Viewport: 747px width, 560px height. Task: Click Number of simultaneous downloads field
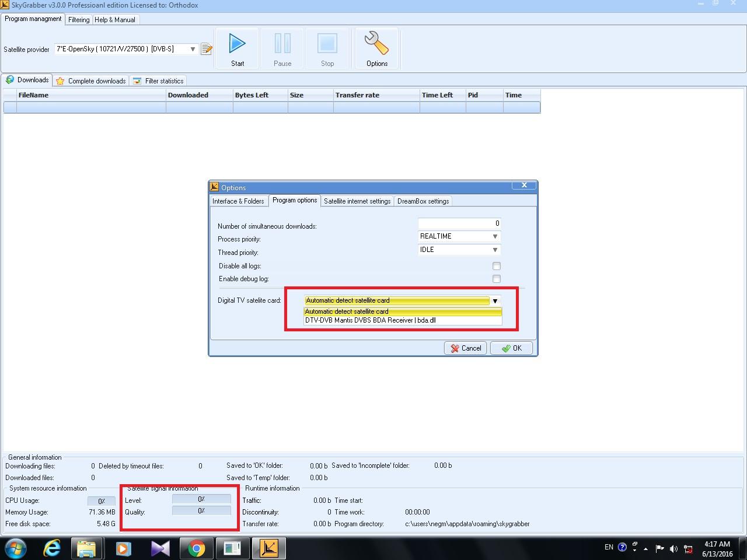pyautogui.click(x=459, y=223)
